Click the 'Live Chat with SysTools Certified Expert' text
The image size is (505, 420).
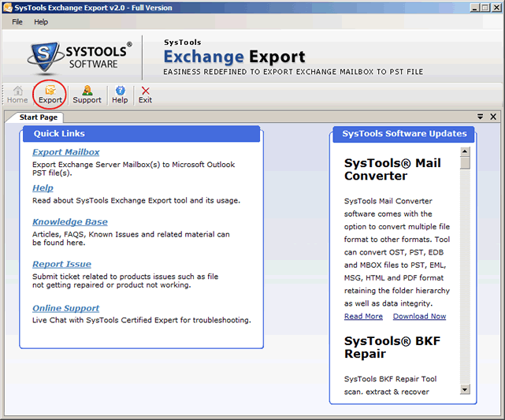point(141,320)
